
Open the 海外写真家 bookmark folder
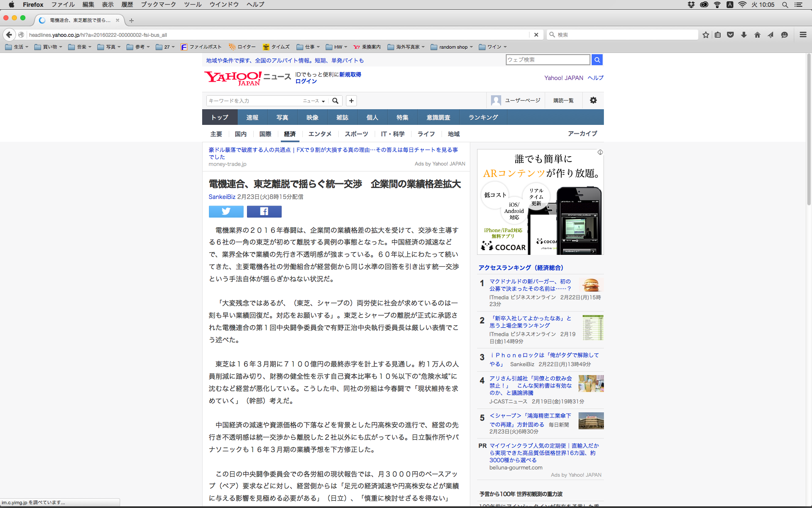pyautogui.click(x=406, y=47)
